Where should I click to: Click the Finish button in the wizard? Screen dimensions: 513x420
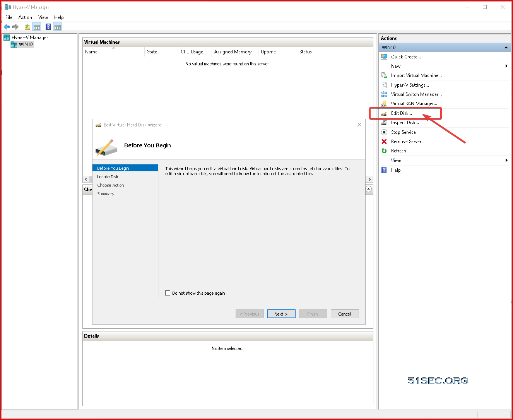(x=313, y=314)
